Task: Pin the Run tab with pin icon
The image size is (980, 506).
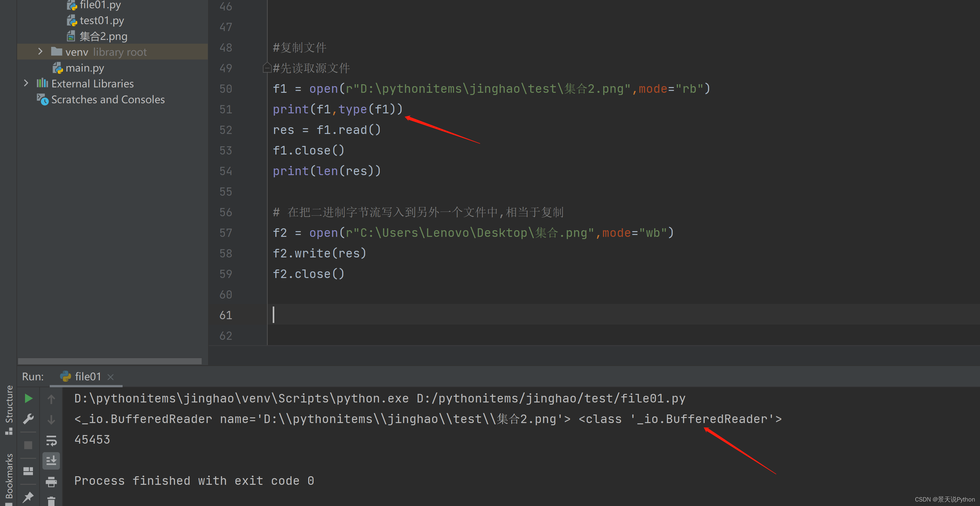Action: (28, 497)
